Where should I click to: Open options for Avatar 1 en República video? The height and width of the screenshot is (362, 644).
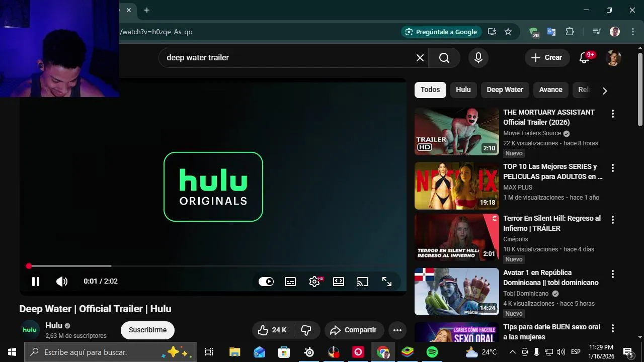click(x=612, y=274)
